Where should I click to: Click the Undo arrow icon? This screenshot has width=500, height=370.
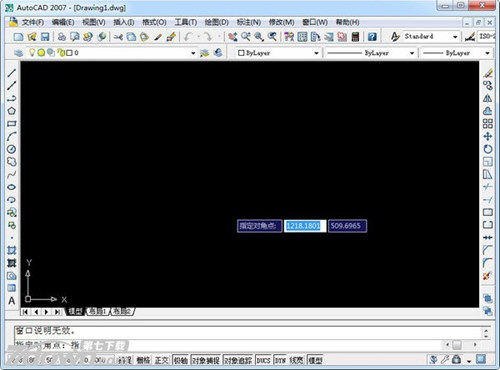click(x=188, y=37)
